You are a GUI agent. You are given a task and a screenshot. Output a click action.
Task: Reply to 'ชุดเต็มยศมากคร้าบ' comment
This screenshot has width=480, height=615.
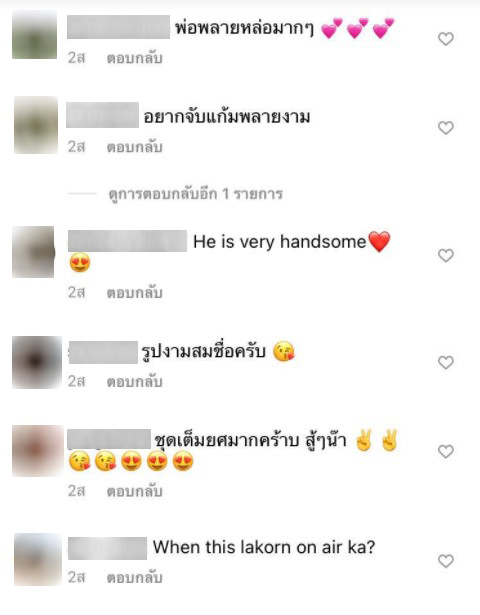tap(135, 491)
